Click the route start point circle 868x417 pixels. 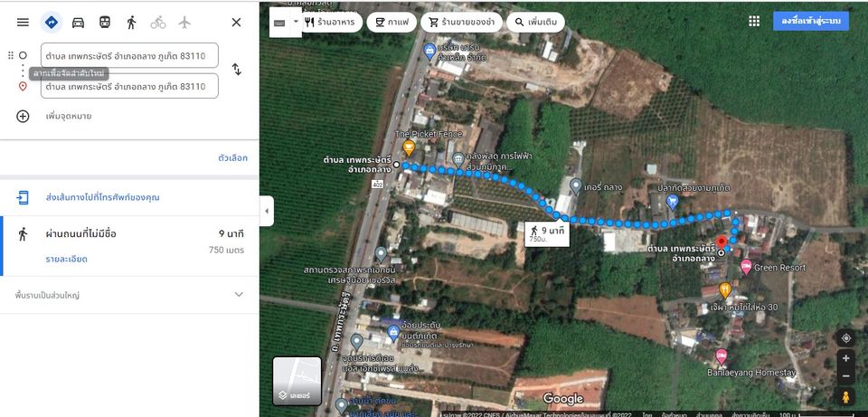(396, 165)
